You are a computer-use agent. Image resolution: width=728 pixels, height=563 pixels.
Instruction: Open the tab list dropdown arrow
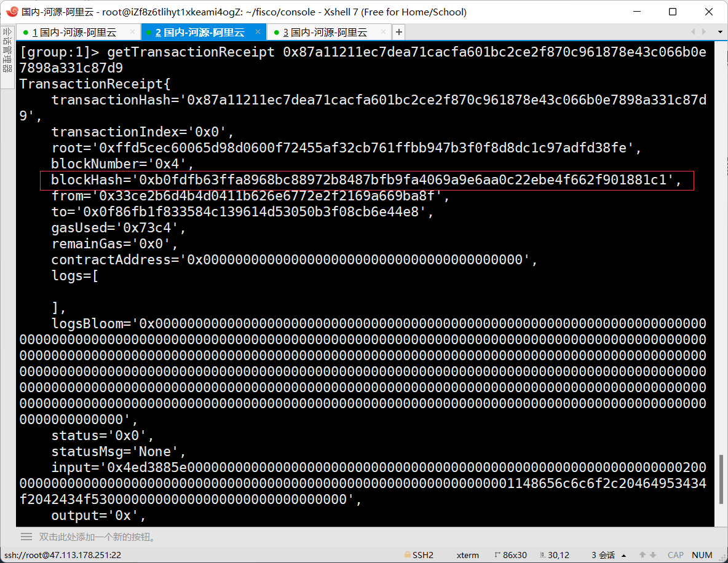click(720, 32)
